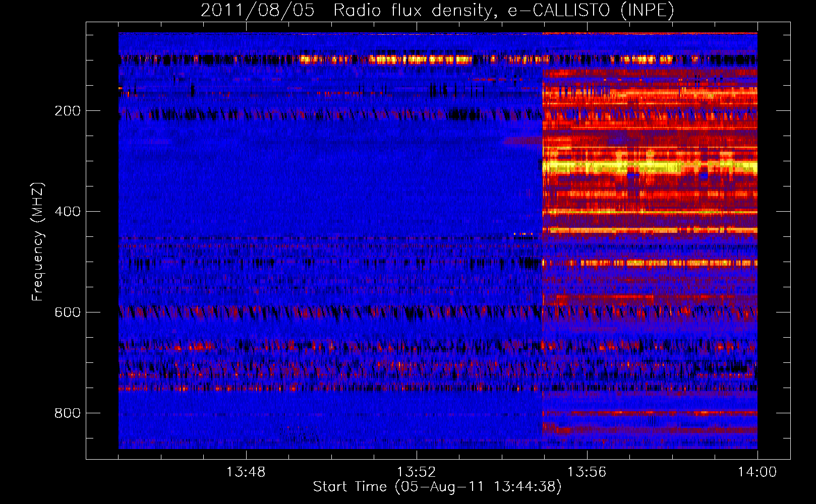Click the plot title '2011/08/05 Radio flux density'
Viewport: 816px width, 504px height.
(437, 10)
